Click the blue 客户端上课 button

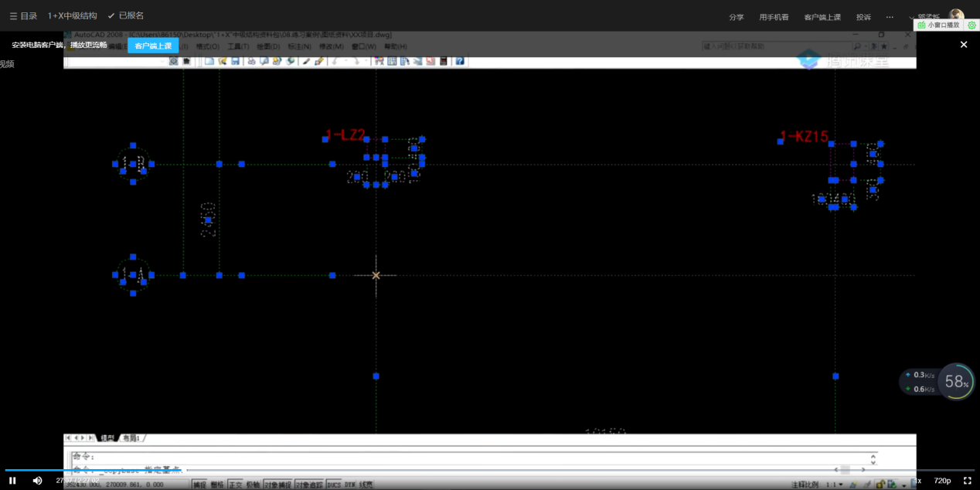coord(153,46)
